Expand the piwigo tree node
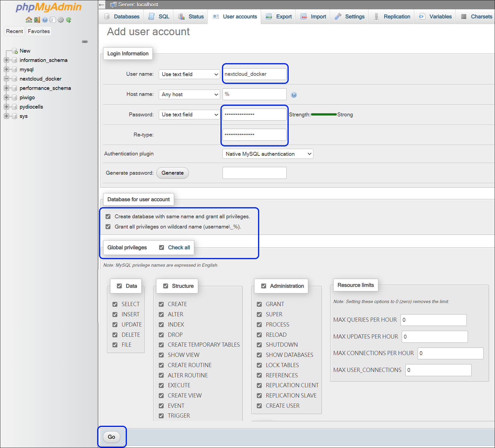The image size is (495, 448). coord(6,97)
